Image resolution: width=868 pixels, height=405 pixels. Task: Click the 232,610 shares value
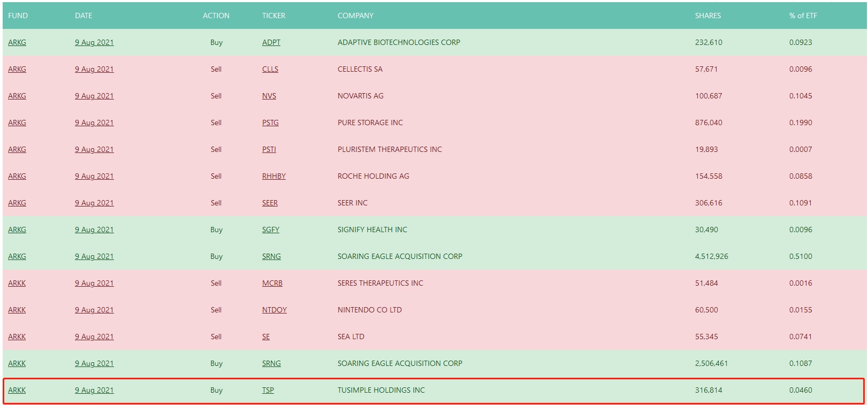[709, 42]
